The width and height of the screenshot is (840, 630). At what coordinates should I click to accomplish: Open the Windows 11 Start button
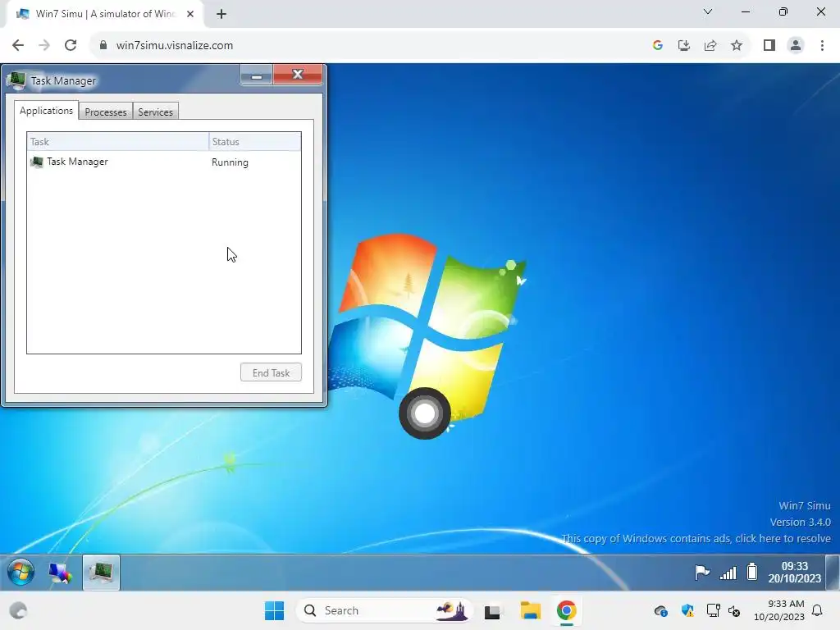click(275, 610)
